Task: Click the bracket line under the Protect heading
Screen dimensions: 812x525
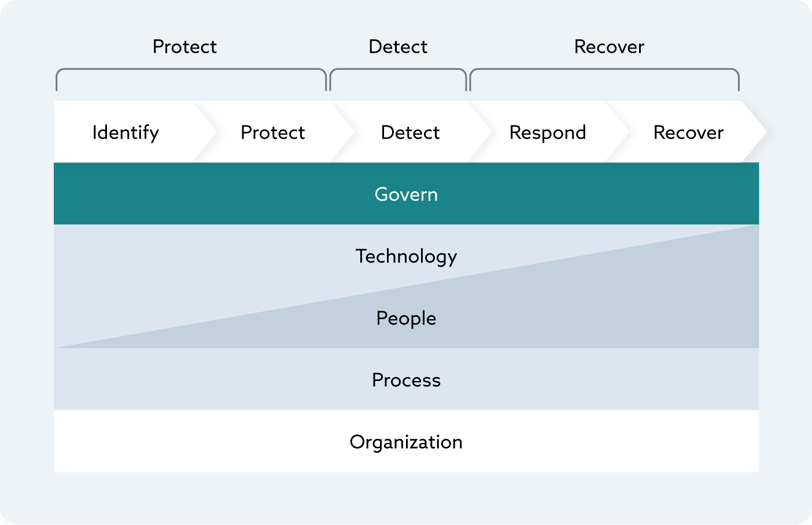Action: click(x=191, y=69)
